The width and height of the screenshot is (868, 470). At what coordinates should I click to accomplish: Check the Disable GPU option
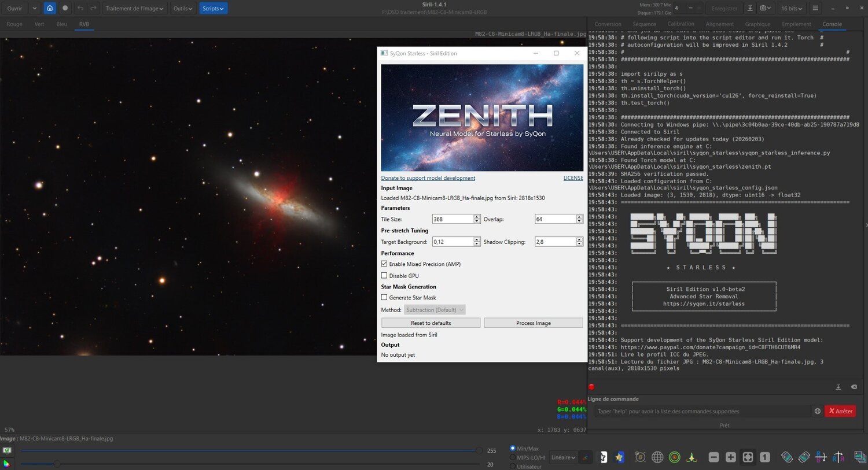point(384,276)
